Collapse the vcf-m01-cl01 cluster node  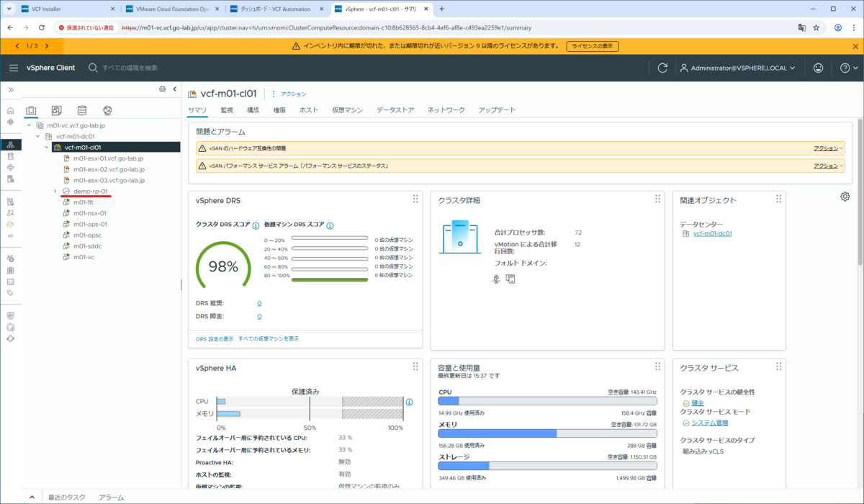47,147
